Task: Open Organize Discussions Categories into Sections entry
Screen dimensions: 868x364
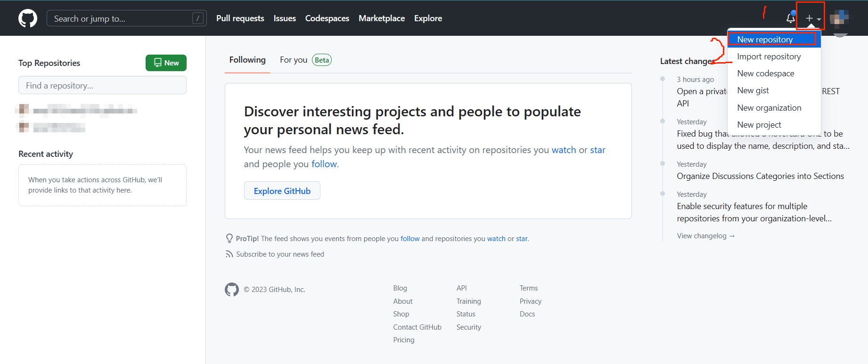Action: pyautogui.click(x=760, y=176)
